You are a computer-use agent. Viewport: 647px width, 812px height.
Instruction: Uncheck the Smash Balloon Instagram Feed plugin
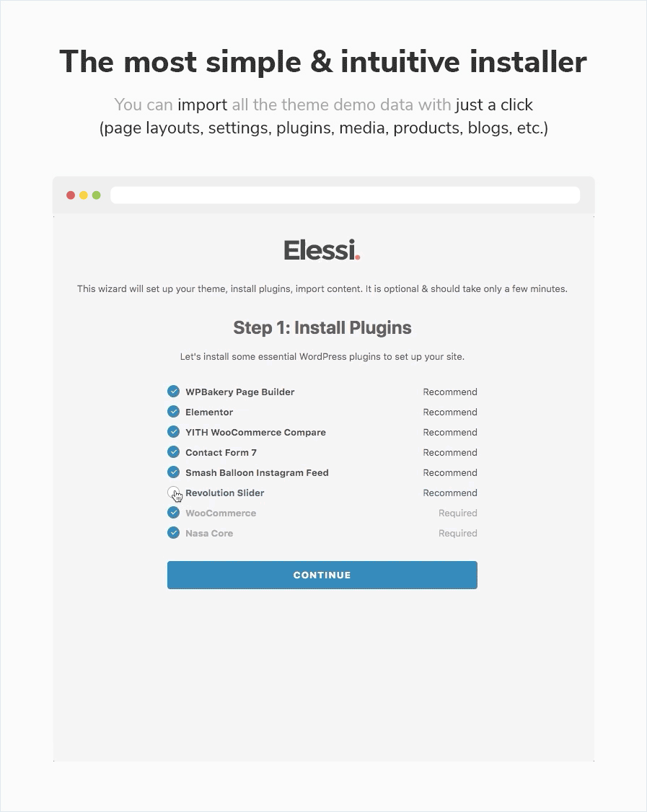pyautogui.click(x=173, y=472)
